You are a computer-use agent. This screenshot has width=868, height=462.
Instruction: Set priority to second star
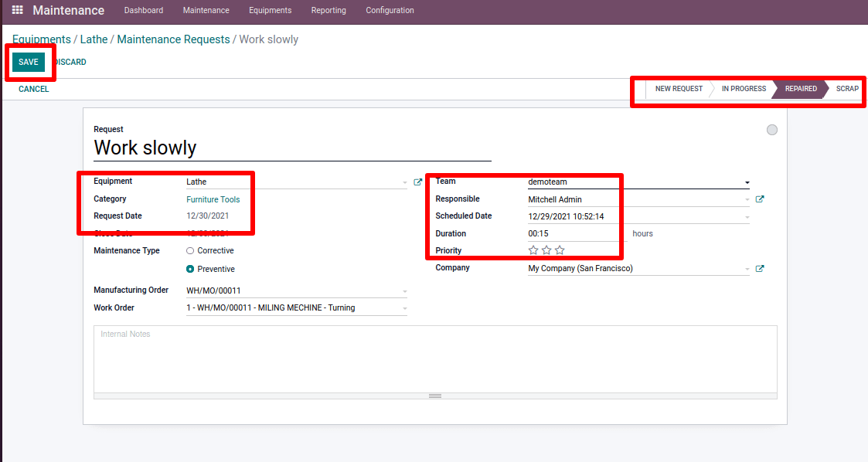[x=546, y=250]
